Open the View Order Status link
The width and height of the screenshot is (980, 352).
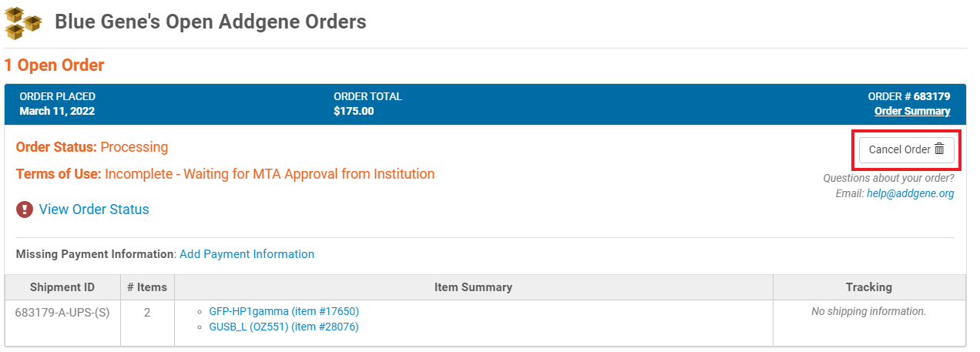[x=94, y=210]
